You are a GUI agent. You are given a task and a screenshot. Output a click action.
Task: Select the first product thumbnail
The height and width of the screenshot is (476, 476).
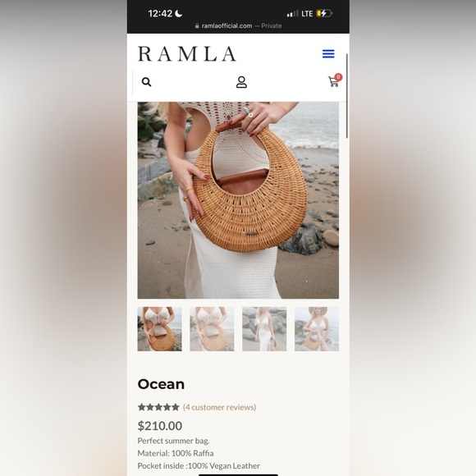point(160,329)
